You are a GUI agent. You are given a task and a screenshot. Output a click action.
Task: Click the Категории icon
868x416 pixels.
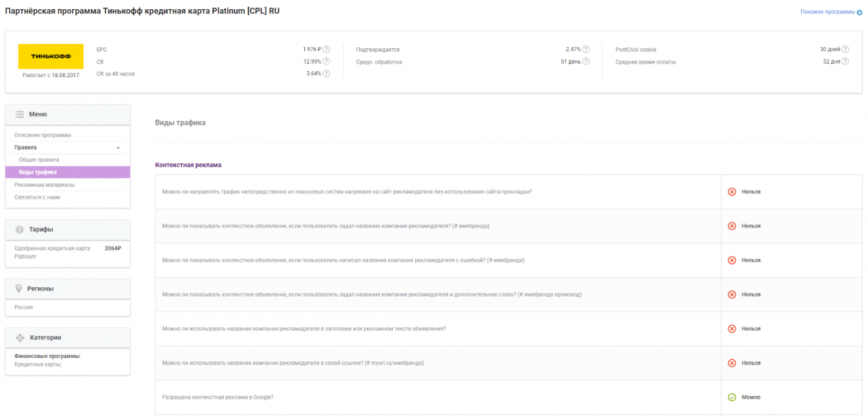[x=20, y=338]
